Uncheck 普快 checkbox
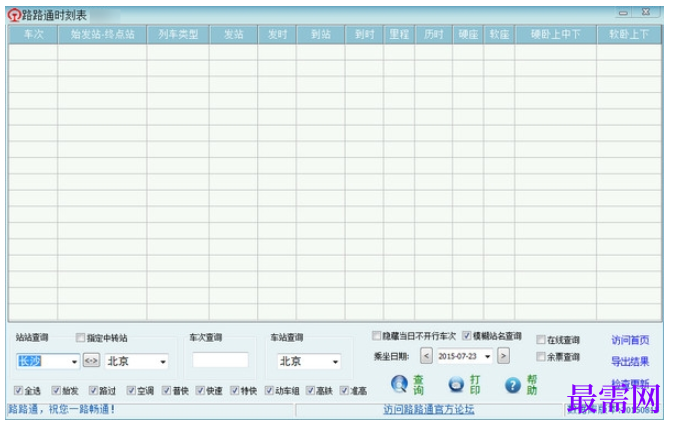 (x=166, y=391)
